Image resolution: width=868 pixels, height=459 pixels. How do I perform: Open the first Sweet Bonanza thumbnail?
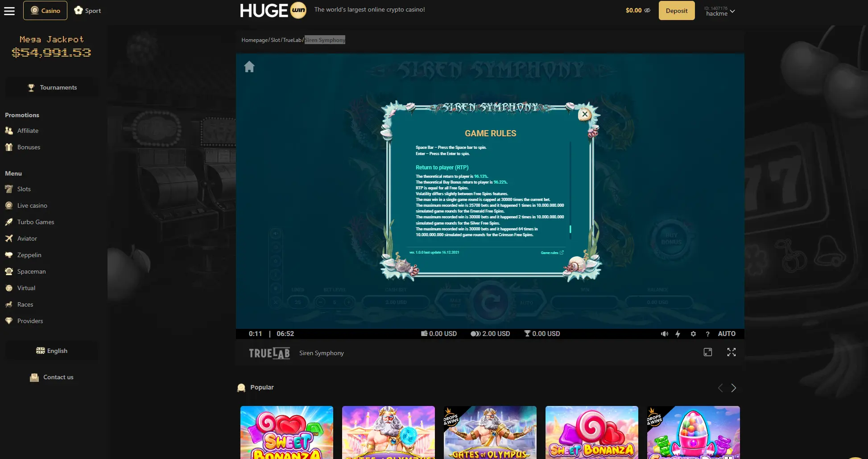point(287,432)
